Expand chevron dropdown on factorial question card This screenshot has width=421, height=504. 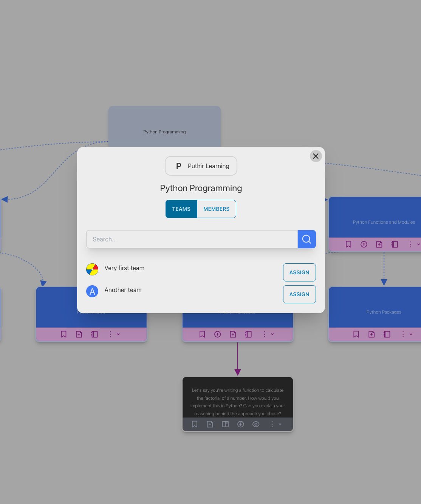pyautogui.click(x=280, y=424)
